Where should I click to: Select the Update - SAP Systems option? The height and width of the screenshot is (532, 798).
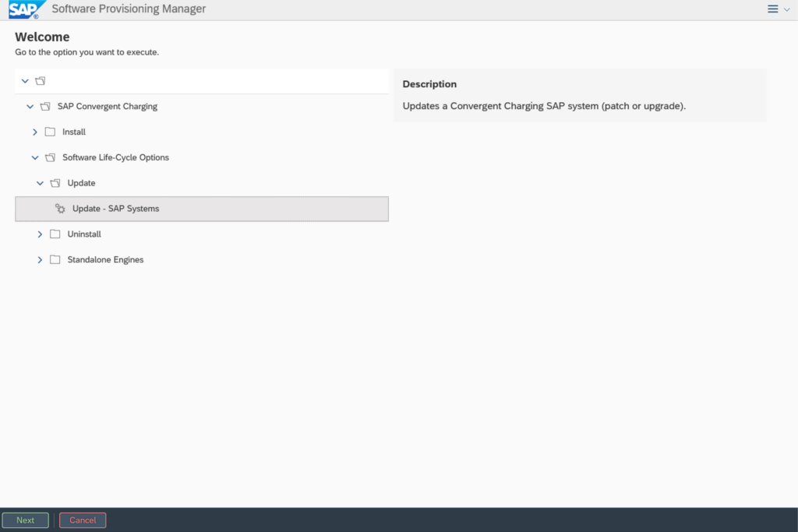[202, 209]
